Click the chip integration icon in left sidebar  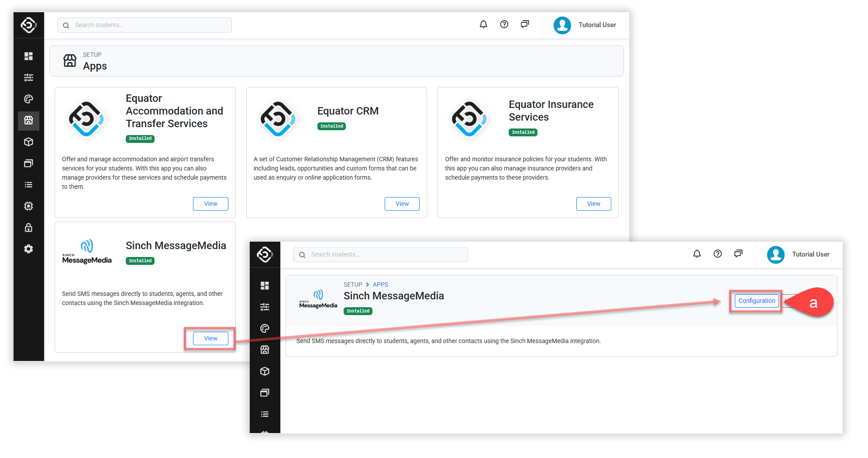pyautogui.click(x=28, y=206)
